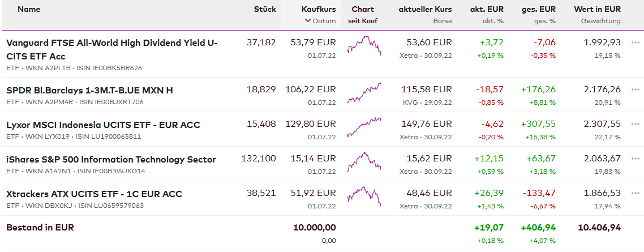Sort by aktueller Kurs header

pyautogui.click(x=425, y=9)
